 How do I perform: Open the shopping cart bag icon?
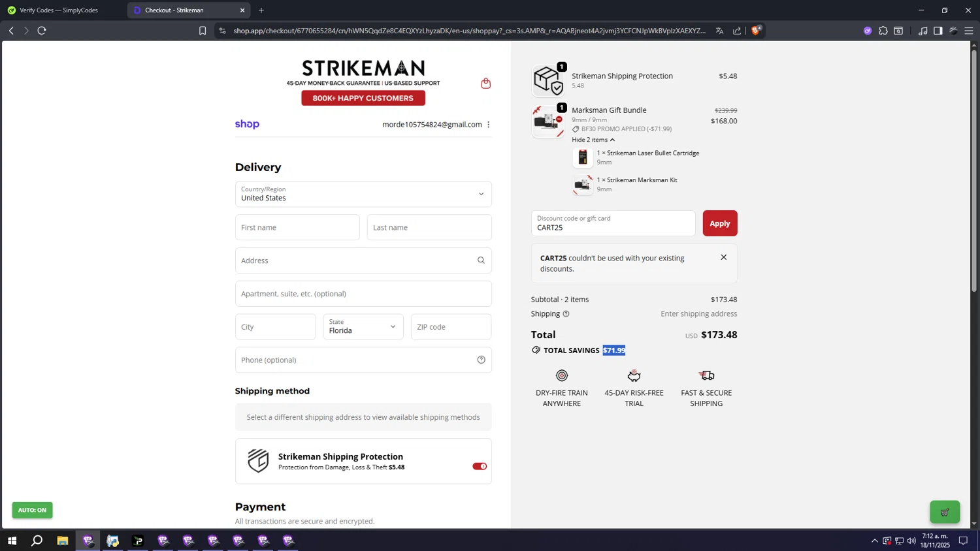pyautogui.click(x=485, y=83)
